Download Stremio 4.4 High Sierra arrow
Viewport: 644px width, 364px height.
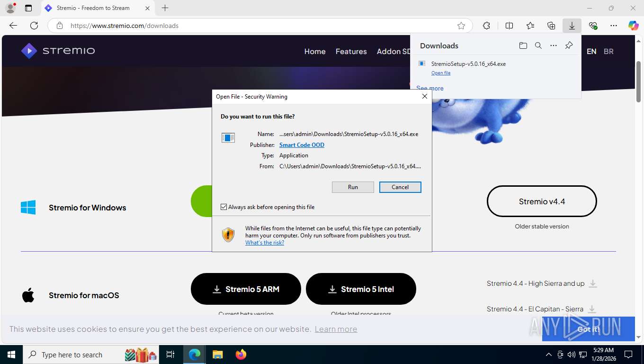pyautogui.click(x=593, y=283)
